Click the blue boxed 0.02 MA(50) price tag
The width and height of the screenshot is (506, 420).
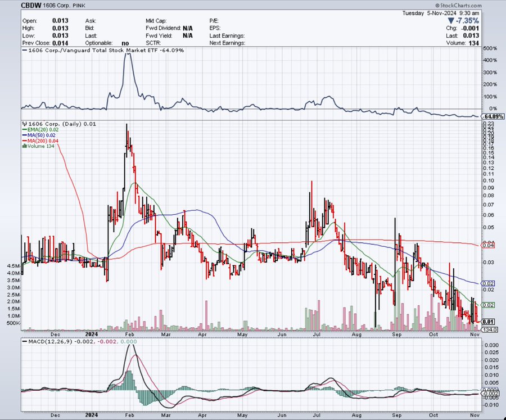tap(488, 283)
